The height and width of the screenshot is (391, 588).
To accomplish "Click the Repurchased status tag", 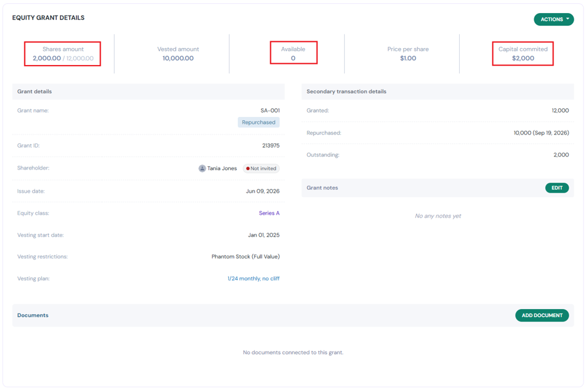I will 258,122.
